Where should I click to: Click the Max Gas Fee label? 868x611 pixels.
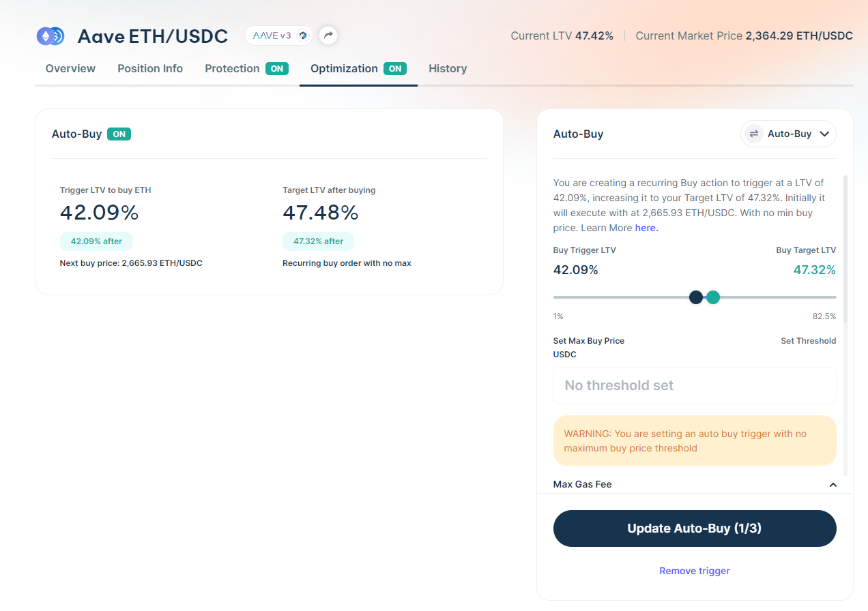coord(582,484)
